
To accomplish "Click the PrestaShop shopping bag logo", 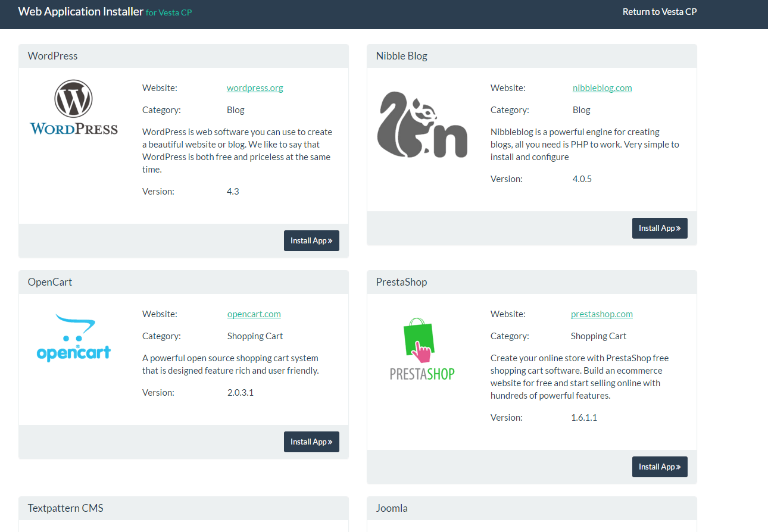I will click(x=422, y=349).
